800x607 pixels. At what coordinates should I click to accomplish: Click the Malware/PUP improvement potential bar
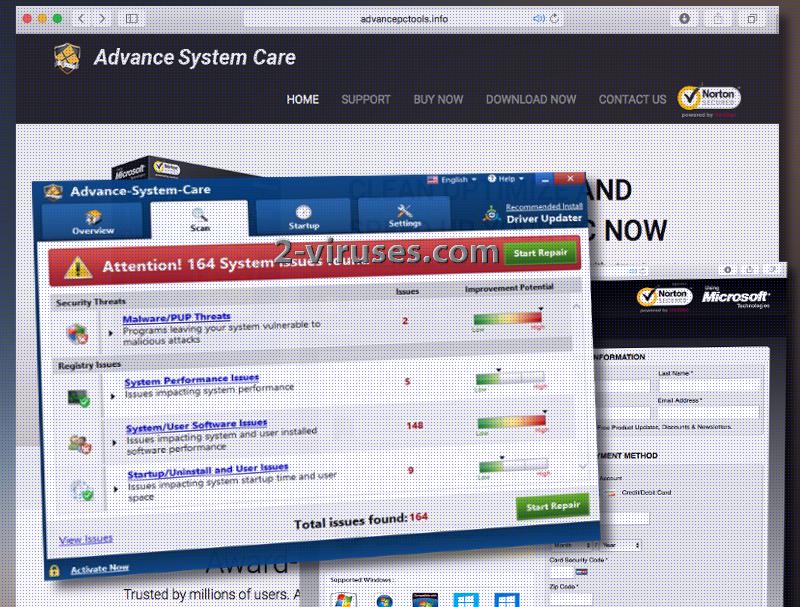click(507, 319)
